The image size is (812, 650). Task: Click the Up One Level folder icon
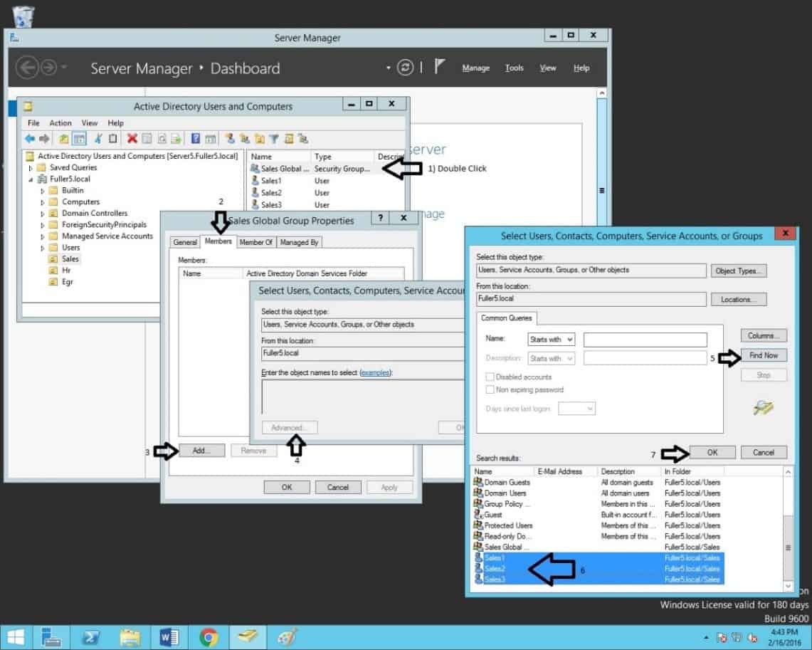click(64, 139)
